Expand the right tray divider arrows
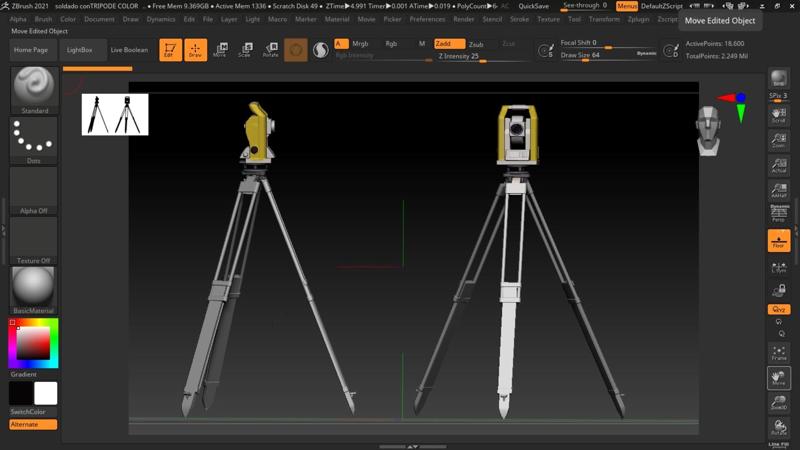Screen dimensions: 800x450 [796, 231]
